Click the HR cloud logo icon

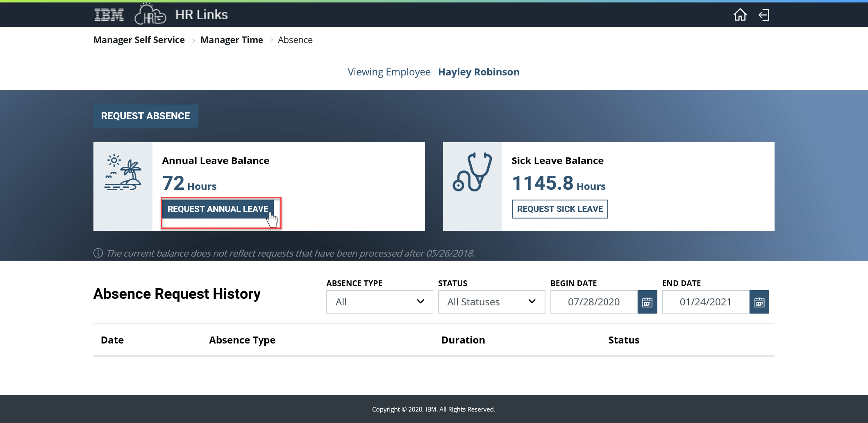click(x=150, y=15)
